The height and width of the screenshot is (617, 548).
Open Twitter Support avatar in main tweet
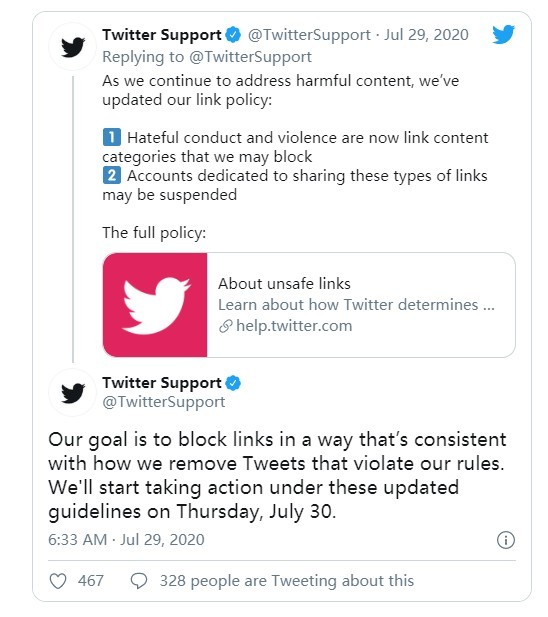tap(73, 392)
